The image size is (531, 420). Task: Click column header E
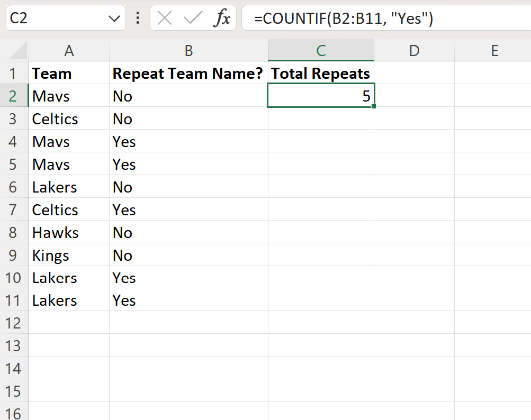[493, 50]
